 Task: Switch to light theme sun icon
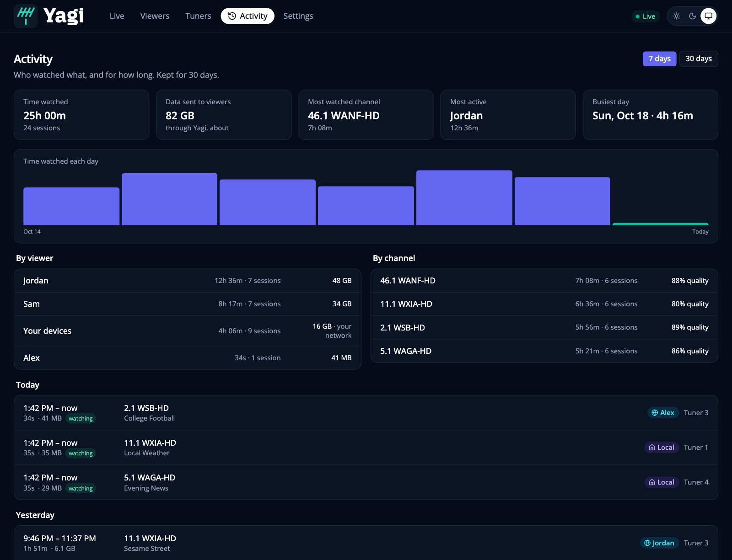677,16
